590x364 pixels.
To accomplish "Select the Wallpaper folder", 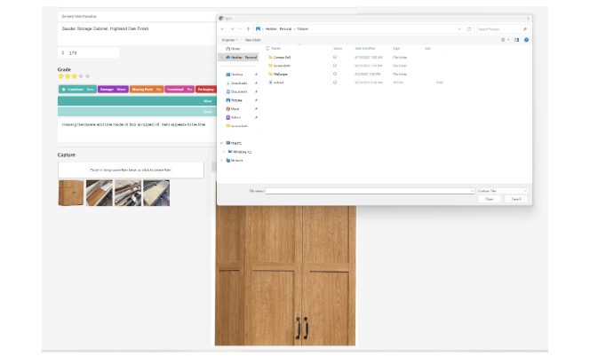I will 278,74.
